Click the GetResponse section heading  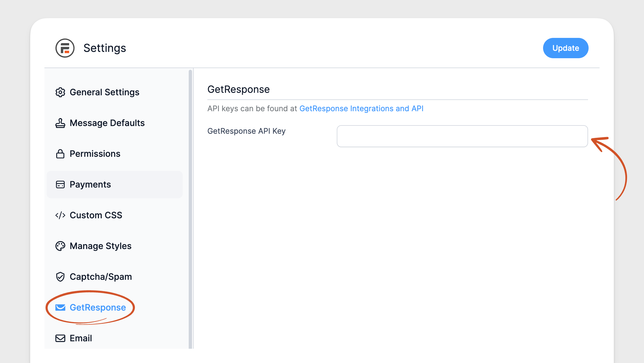(x=239, y=89)
